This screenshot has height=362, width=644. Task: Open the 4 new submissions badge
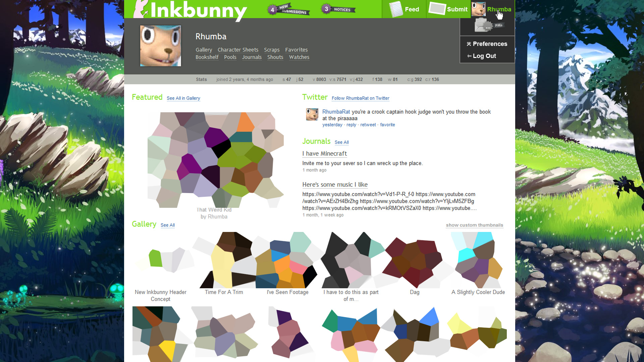[288, 9]
